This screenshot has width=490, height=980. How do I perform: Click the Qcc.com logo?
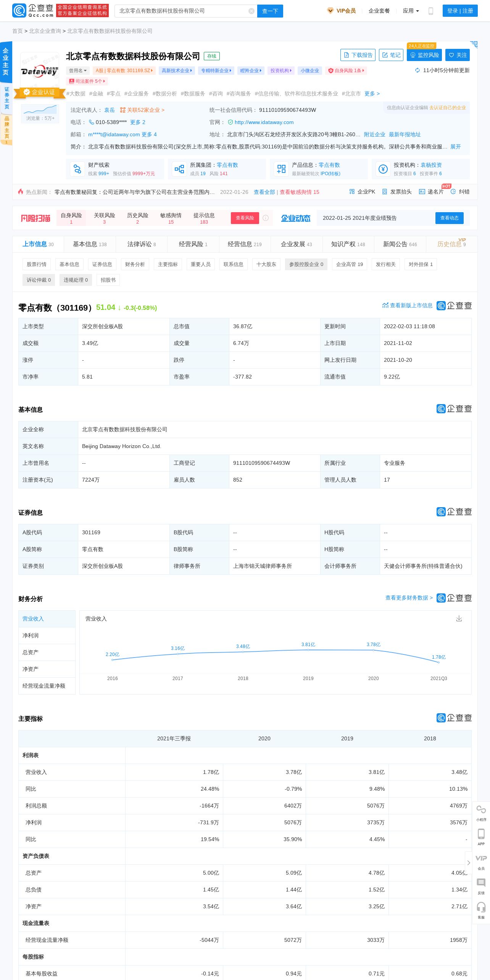pos(33,11)
